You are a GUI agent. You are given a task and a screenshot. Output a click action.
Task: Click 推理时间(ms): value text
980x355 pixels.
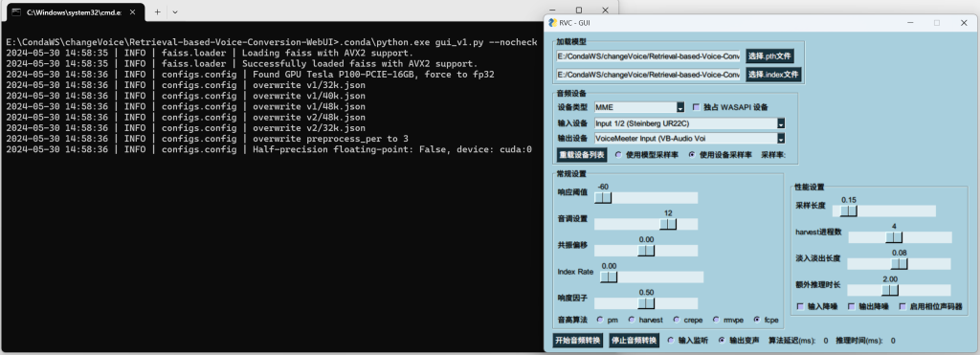pos(893,341)
